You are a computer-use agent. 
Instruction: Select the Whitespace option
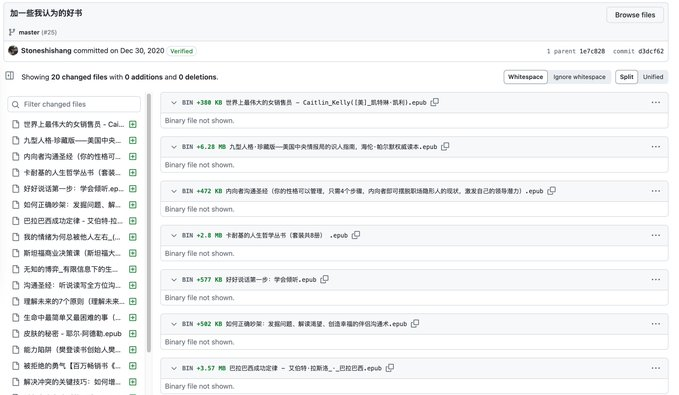pyautogui.click(x=525, y=77)
